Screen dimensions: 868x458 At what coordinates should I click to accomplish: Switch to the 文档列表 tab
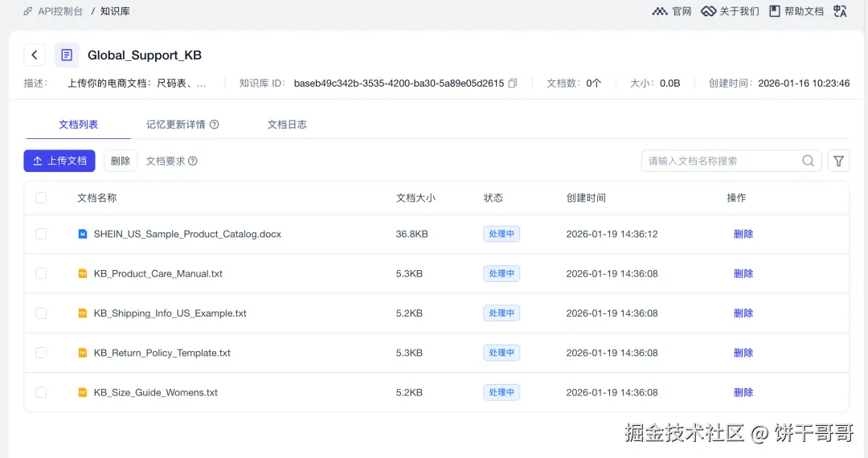(78, 125)
